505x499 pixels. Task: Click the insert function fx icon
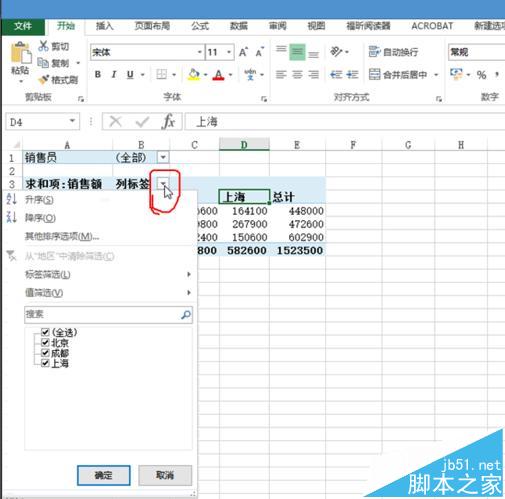tap(168, 121)
